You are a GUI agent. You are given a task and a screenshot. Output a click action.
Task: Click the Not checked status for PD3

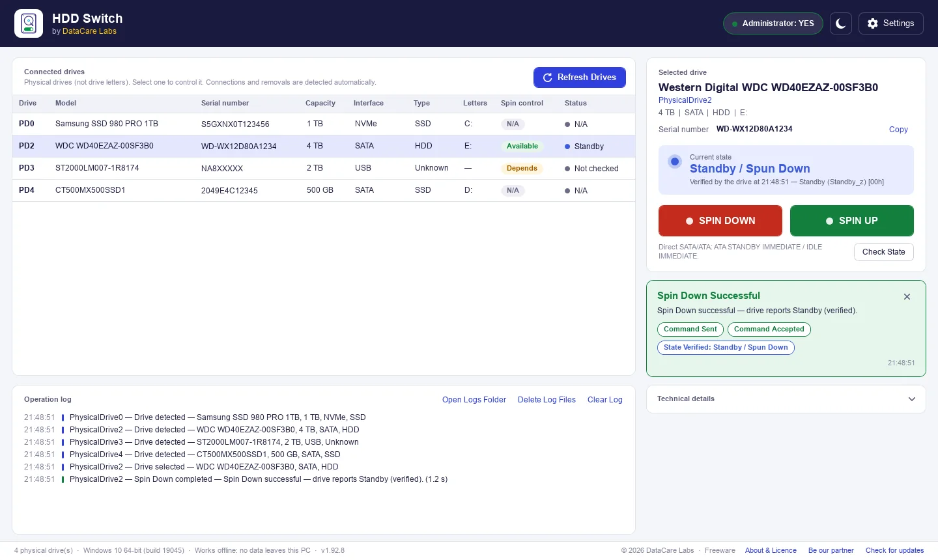[x=591, y=169]
